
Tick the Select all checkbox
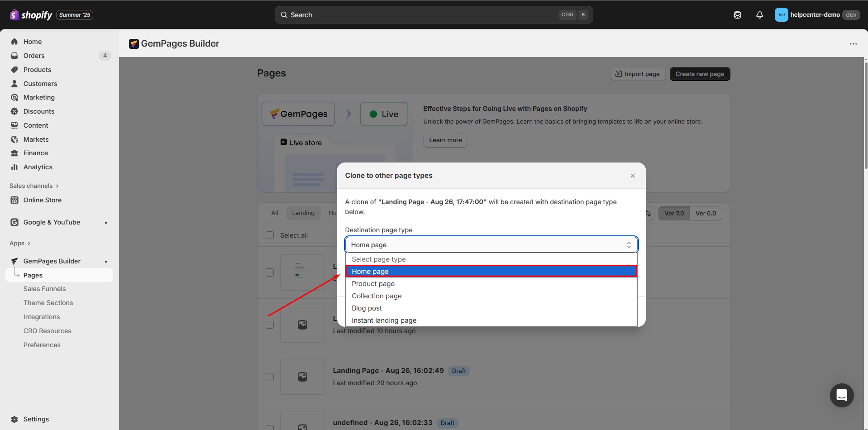270,235
